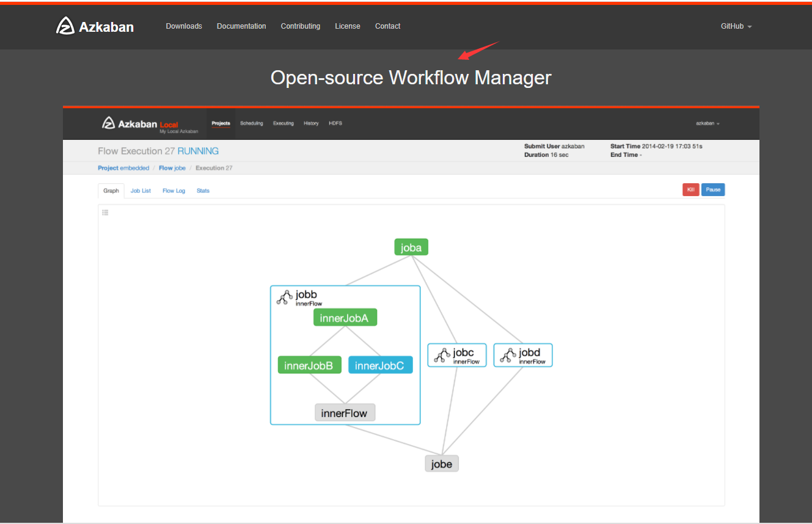Switch to the Job List tab
Screen dimensions: 812x524
click(141, 191)
